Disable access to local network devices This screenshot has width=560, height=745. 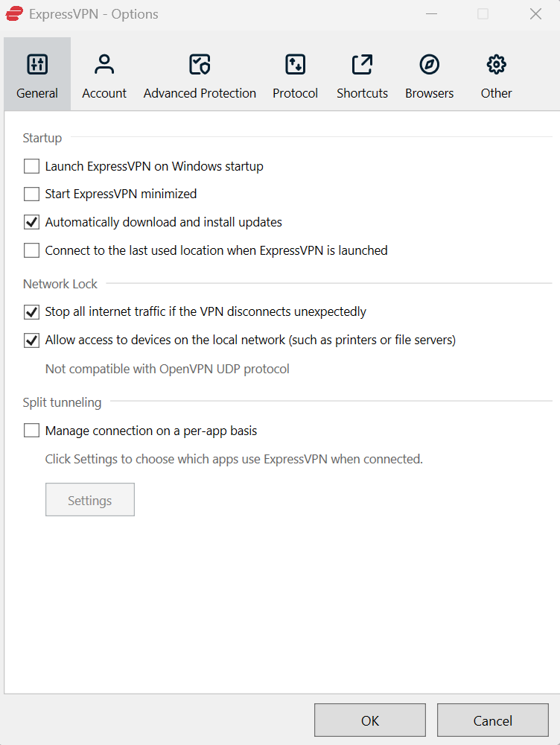click(31, 340)
